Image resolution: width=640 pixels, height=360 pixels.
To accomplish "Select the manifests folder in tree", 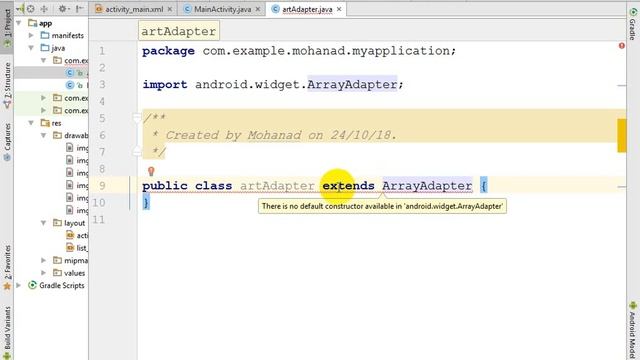I will 67,36.
